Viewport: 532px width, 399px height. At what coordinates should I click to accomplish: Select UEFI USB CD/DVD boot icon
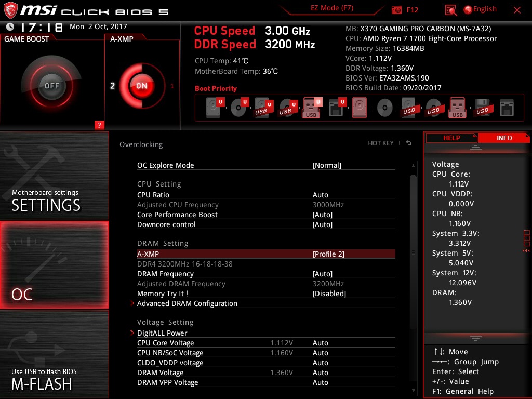coord(288,108)
